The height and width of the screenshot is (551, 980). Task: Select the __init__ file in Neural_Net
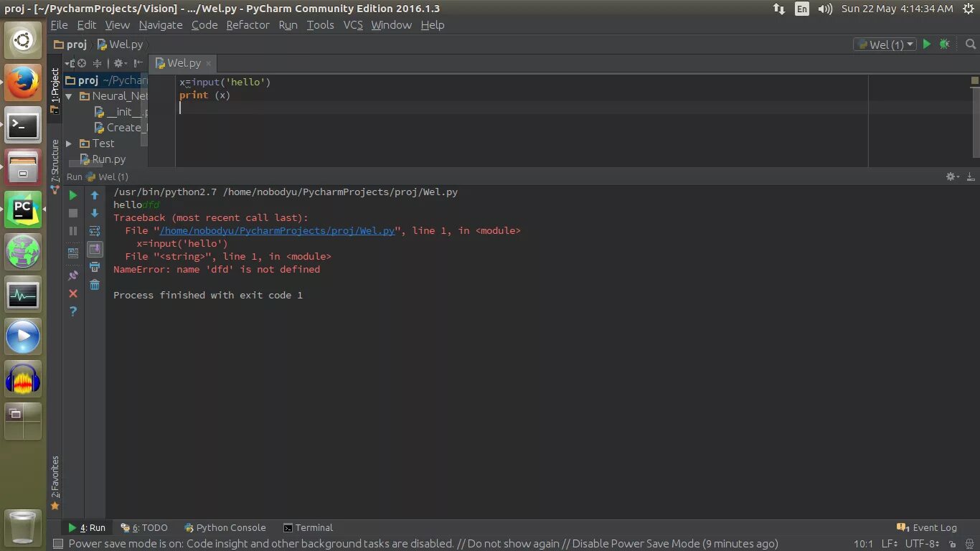(x=121, y=112)
